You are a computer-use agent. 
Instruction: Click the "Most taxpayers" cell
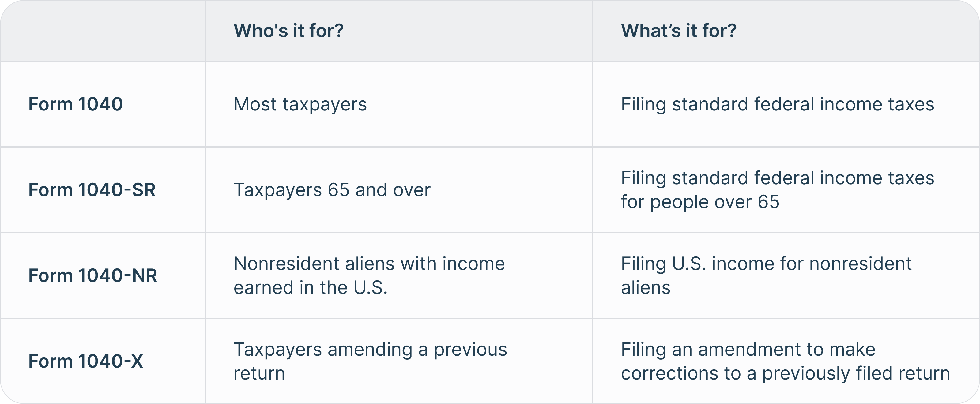300,104
